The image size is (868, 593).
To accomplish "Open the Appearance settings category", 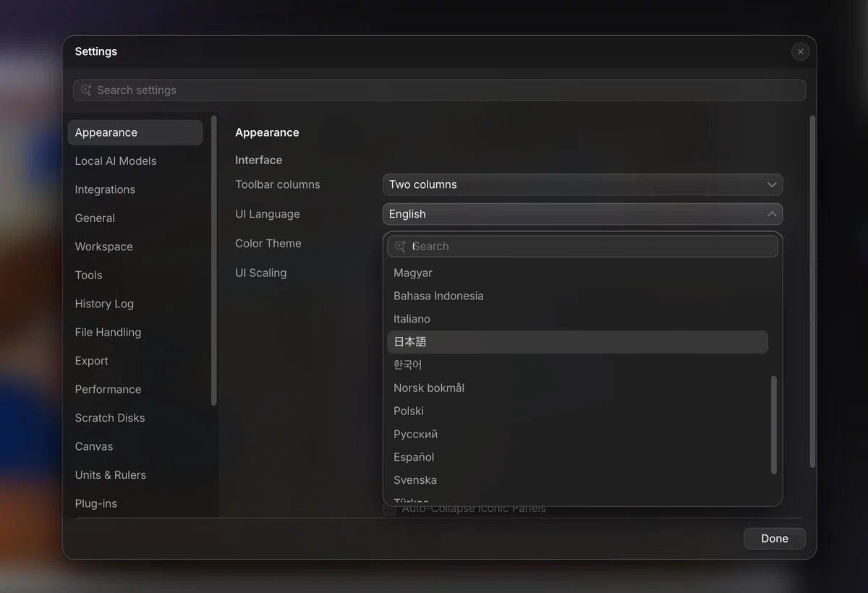I will coord(135,132).
